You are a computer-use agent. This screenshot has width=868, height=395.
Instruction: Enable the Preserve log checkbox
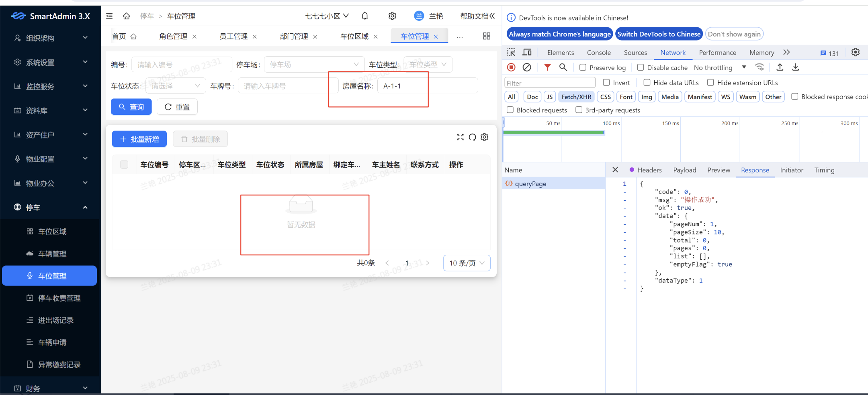coord(582,67)
